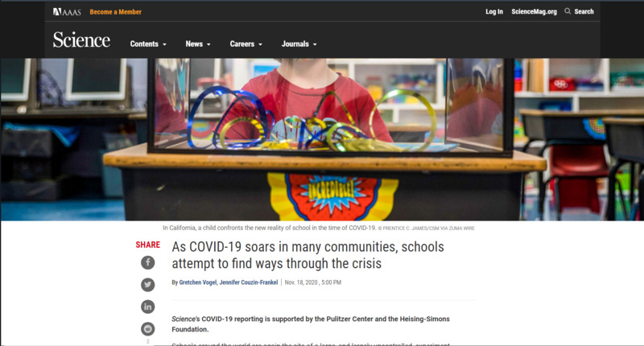
Task: Click the article headline about COVID-19 schools
Action: (308, 255)
